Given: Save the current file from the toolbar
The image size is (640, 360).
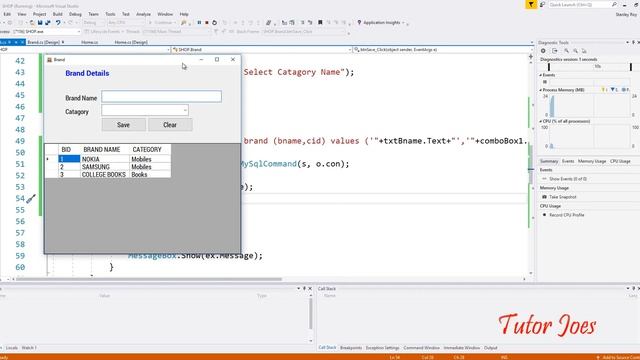Looking at the screenshot, I should [x=40, y=22].
